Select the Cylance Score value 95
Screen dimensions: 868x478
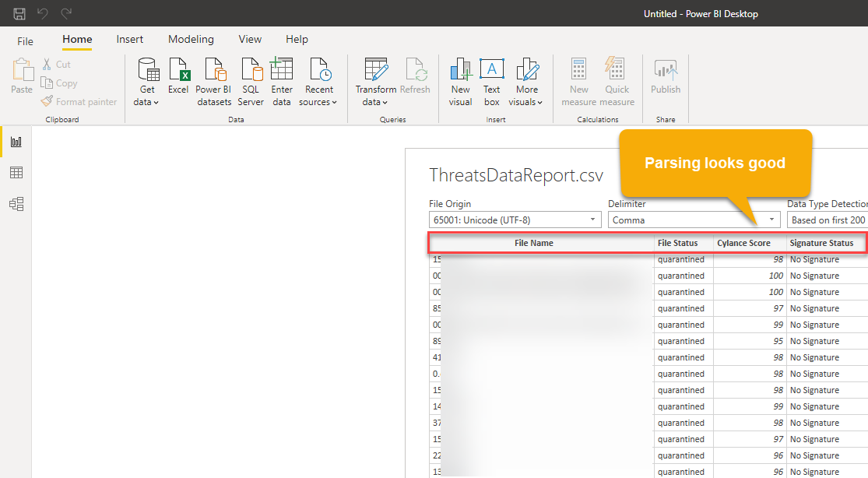(778, 341)
